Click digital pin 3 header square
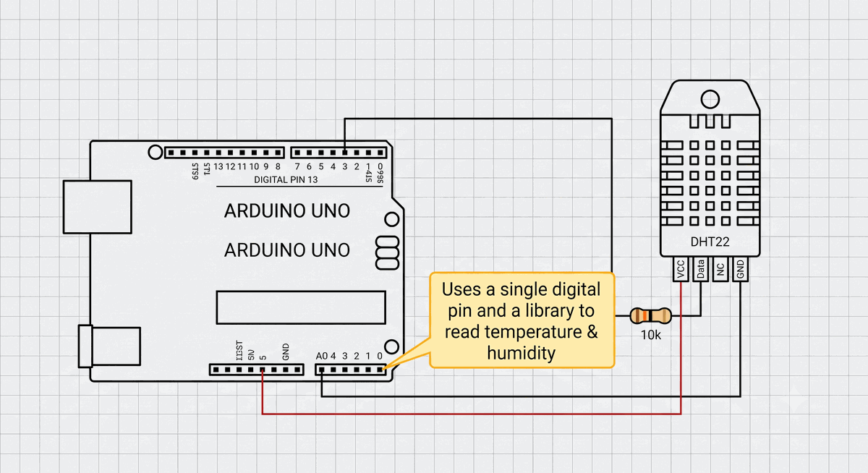This screenshot has width=868, height=473. (345, 153)
